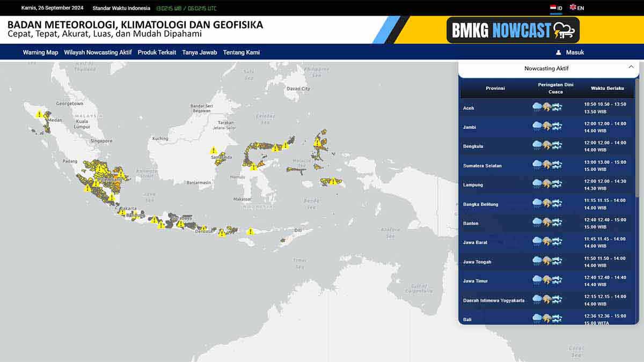This screenshot has width=644, height=362.
Task: Click the BMKG Nowcast logo
Action: (513, 30)
